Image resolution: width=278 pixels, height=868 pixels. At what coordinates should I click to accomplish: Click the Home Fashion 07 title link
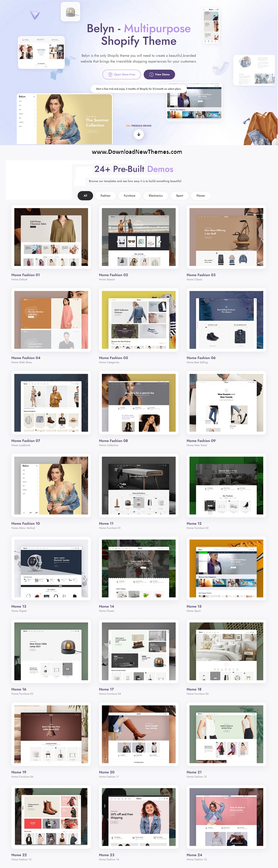pyautogui.click(x=26, y=441)
